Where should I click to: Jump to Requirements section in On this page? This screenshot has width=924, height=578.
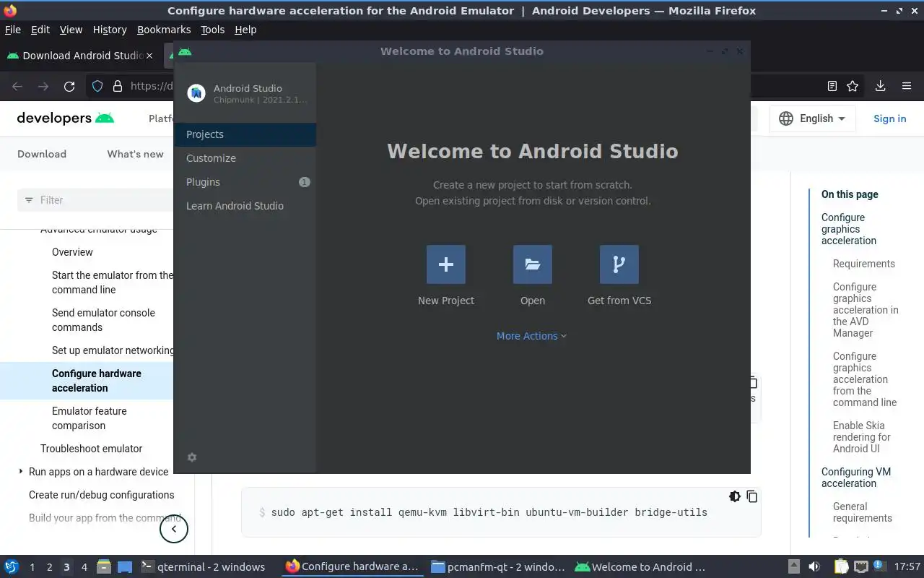864,264
